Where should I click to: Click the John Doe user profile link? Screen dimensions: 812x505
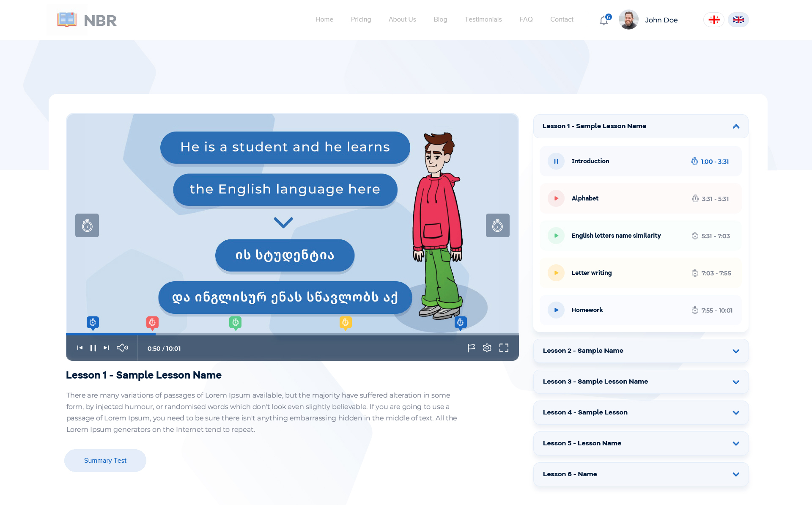click(647, 20)
